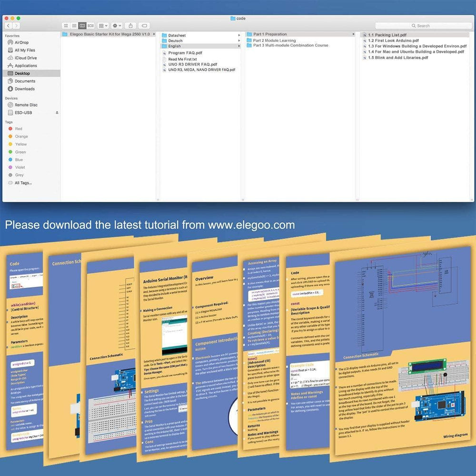Filter by the Red tag
The height and width of the screenshot is (476, 476).
pos(19,129)
